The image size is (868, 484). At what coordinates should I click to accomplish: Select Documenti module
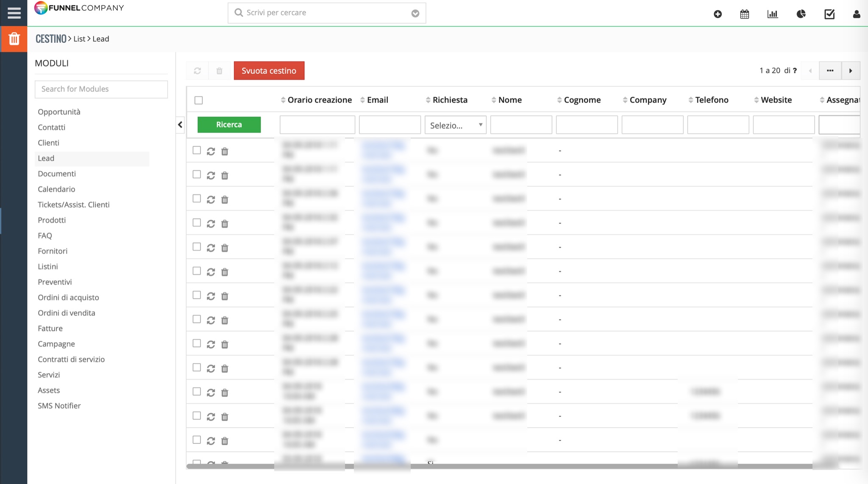click(x=57, y=174)
